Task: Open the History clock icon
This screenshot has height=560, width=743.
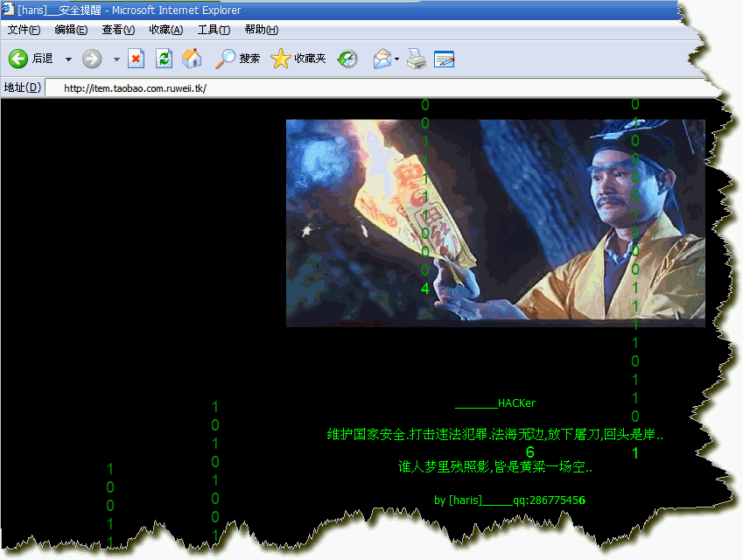Action: [x=347, y=59]
